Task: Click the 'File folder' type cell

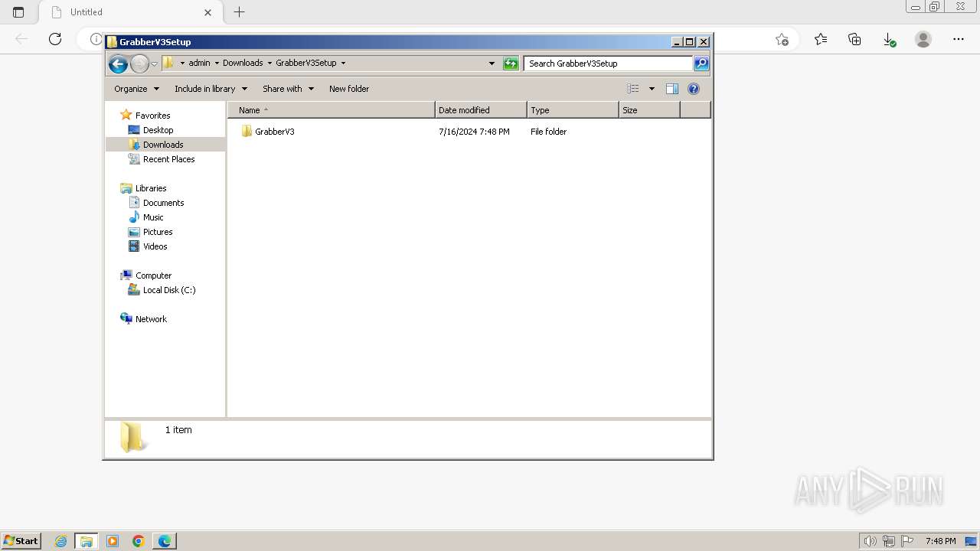Action: click(548, 132)
